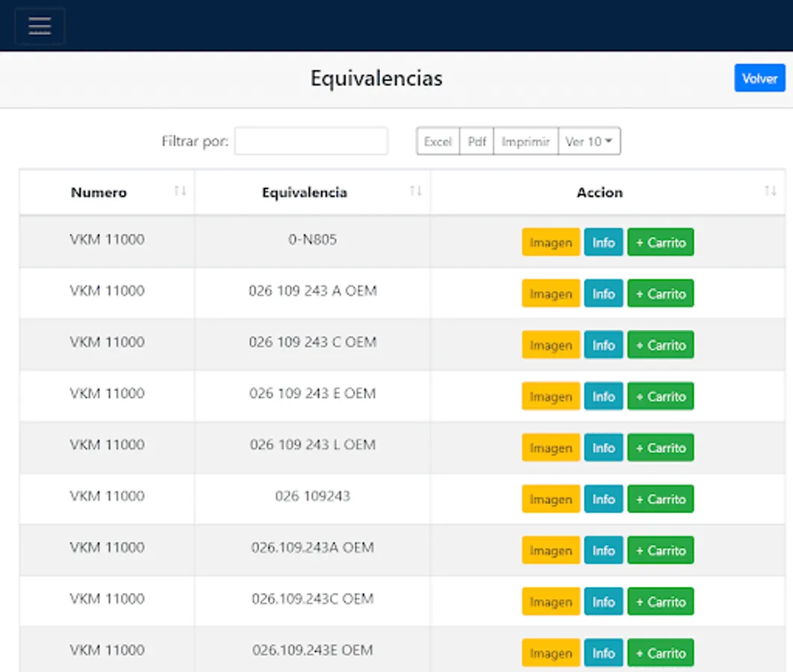
Task: View Imagen for 026 109 243 C OEM
Action: pyautogui.click(x=551, y=345)
